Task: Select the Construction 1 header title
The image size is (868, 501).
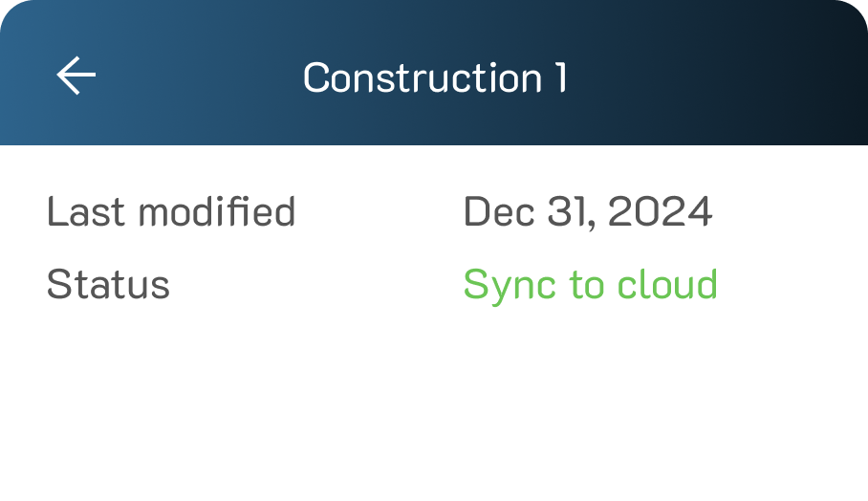Action: pos(435,77)
